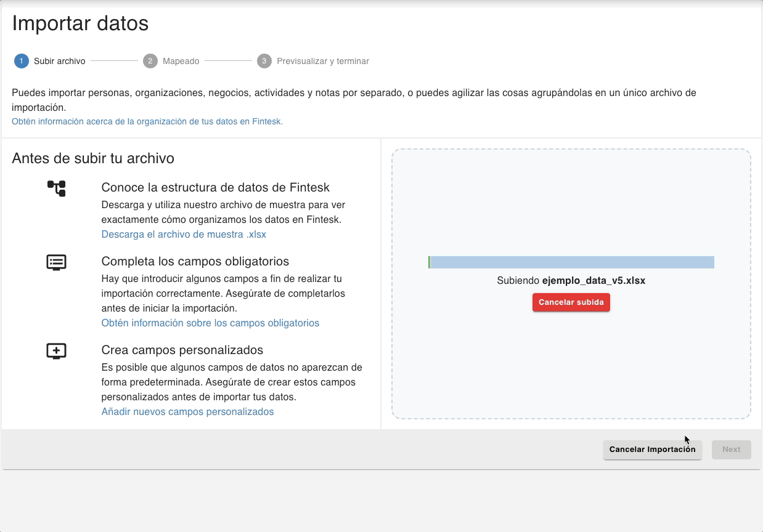
Task: Click the Importar datos page title
Action: 80,23
